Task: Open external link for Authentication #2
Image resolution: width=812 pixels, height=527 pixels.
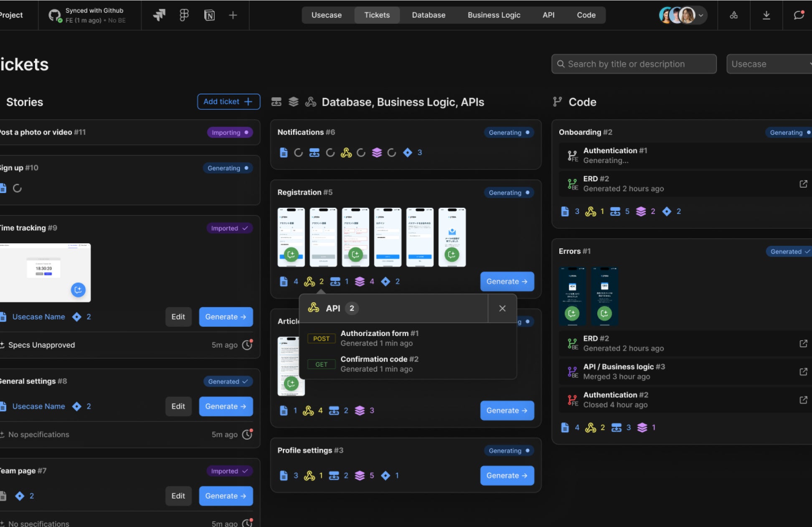Action: (803, 400)
